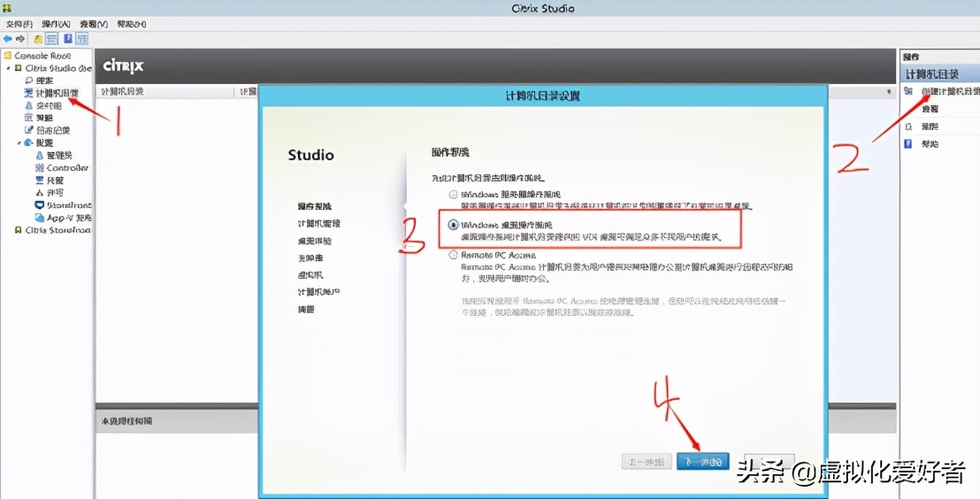Go to Operating System wizard step
Viewport: 980px width, 499px height.
point(314,206)
